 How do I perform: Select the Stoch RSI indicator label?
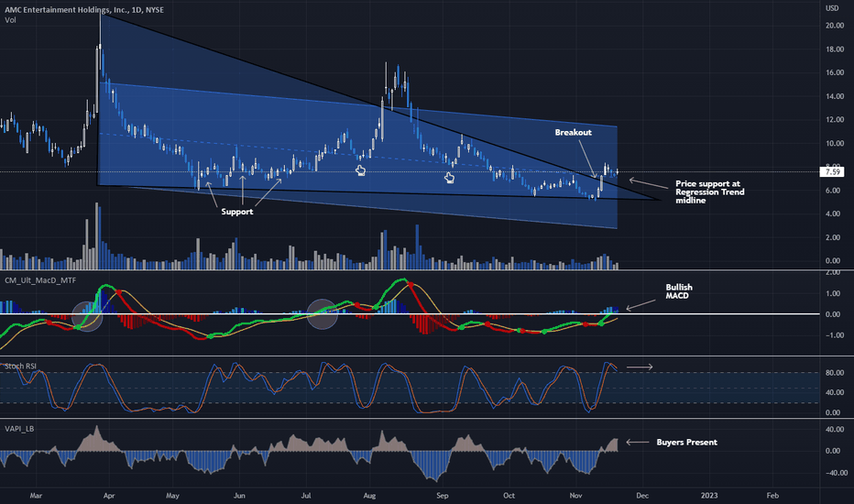pyautogui.click(x=21, y=367)
